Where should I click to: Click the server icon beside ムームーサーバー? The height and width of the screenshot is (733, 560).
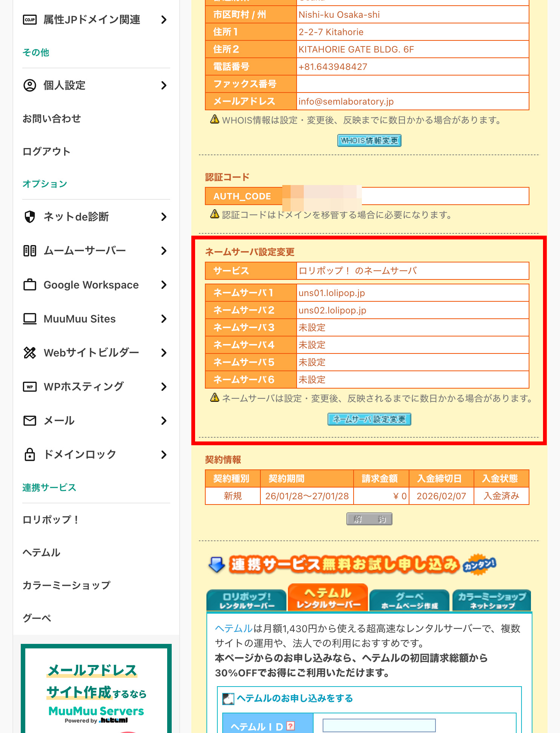(30, 251)
